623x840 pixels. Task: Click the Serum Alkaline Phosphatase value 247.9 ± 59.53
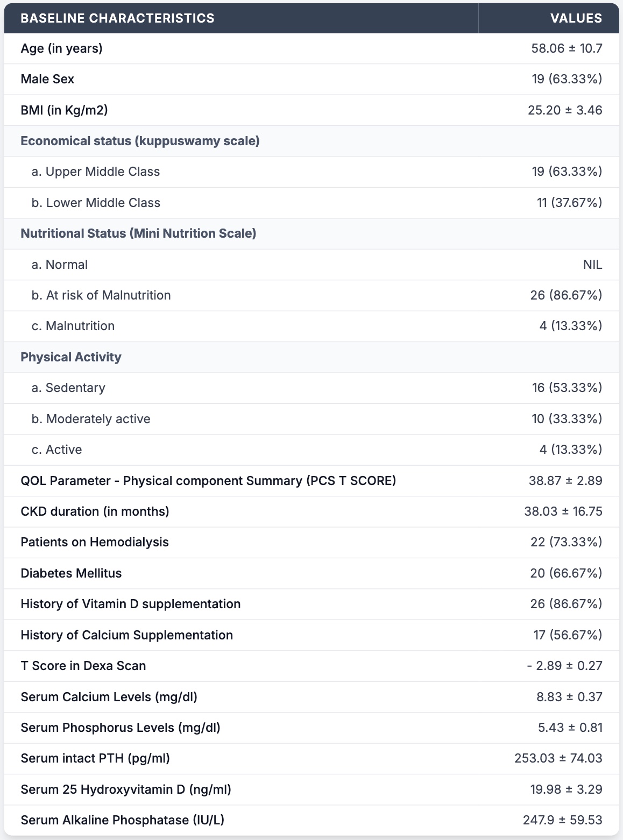(x=563, y=820)
